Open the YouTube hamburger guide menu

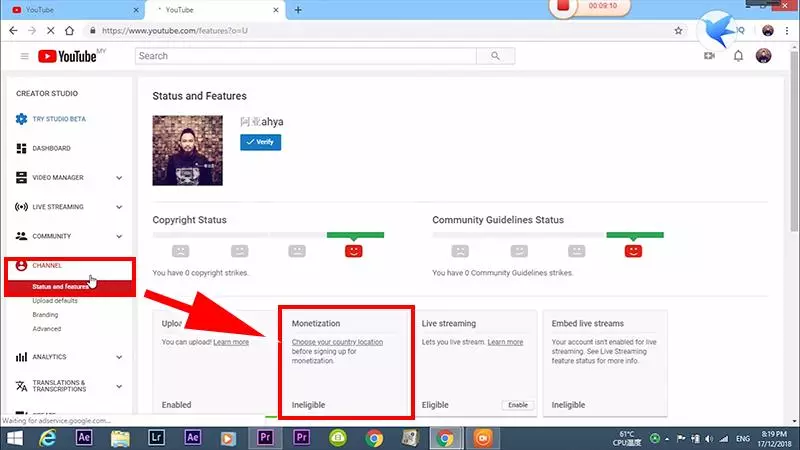click(24, 56)
